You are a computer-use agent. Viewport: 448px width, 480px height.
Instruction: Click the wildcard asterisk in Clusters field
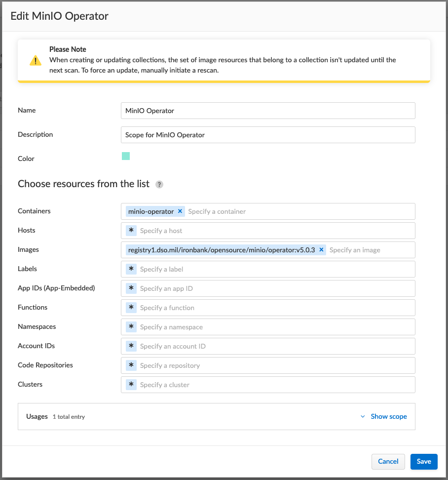click(131, 385)
